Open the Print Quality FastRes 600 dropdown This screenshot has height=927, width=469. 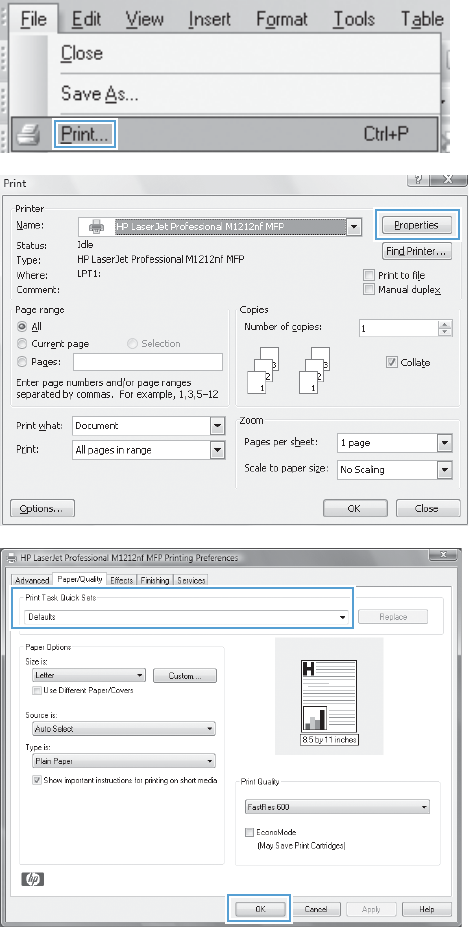(x=337, y=807)
